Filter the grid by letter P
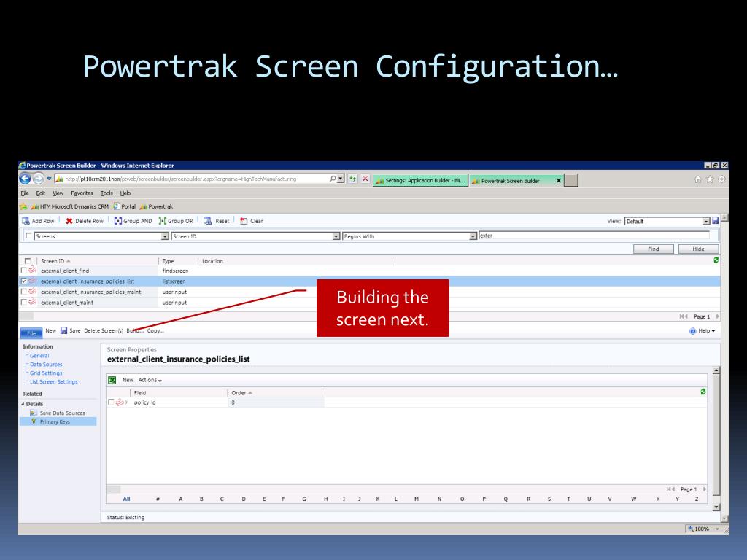This screenshot has width=747, height=560. [484, 499]
